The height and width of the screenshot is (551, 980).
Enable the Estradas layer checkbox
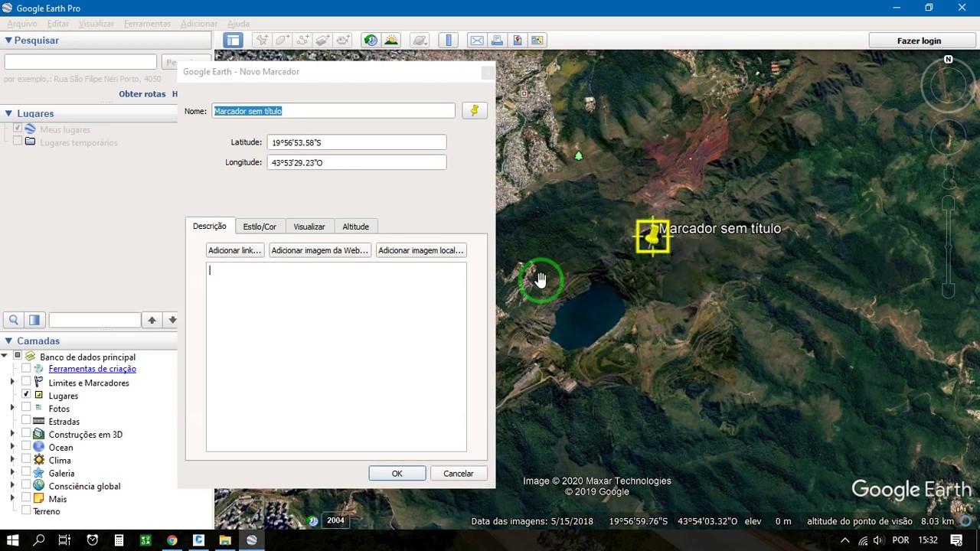(26, 421)
